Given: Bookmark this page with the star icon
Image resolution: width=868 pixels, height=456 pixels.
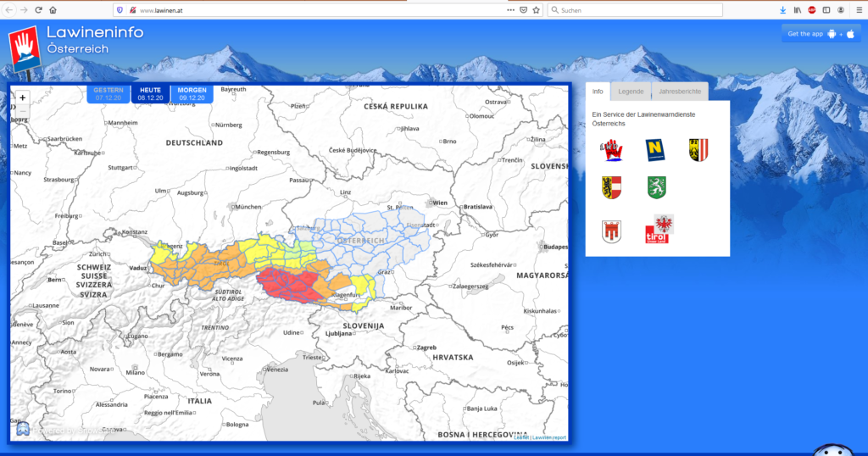Looking at the screenshot, I should (536, 10).
